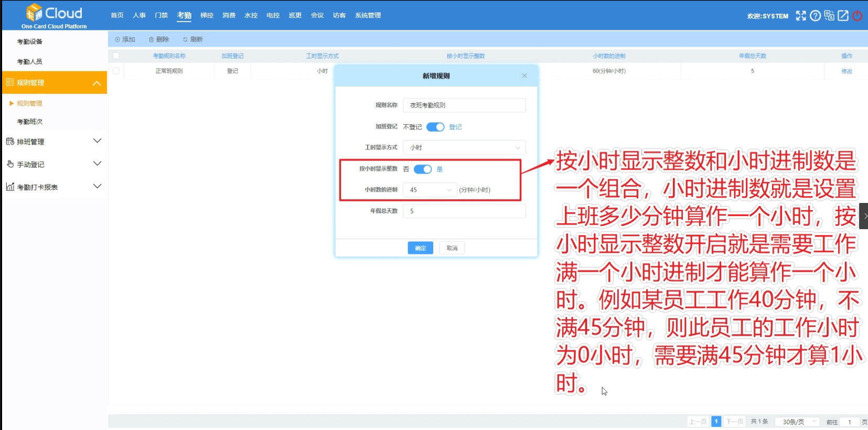The height and width of the screenshot is (430, 868).
Task: Click the red power logout icon
Action: tap(857, 16)
